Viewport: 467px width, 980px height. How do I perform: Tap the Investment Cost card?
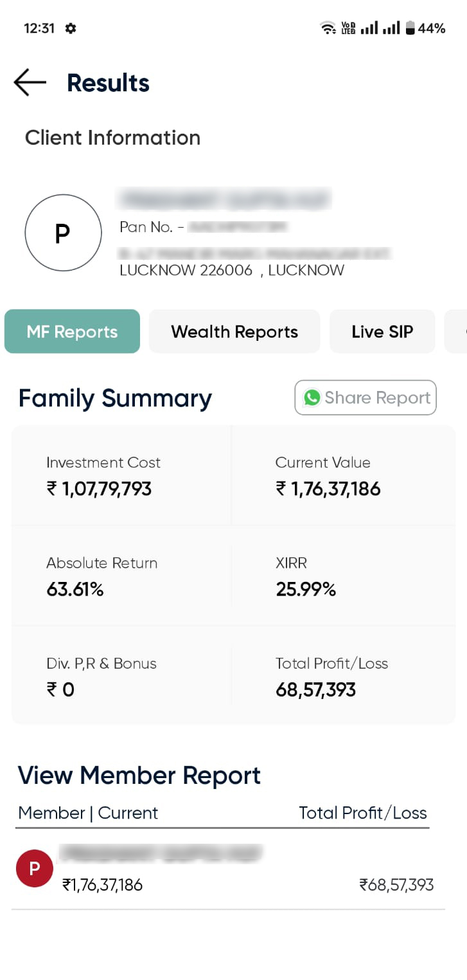pyautogui.click(x=121, y=476)
